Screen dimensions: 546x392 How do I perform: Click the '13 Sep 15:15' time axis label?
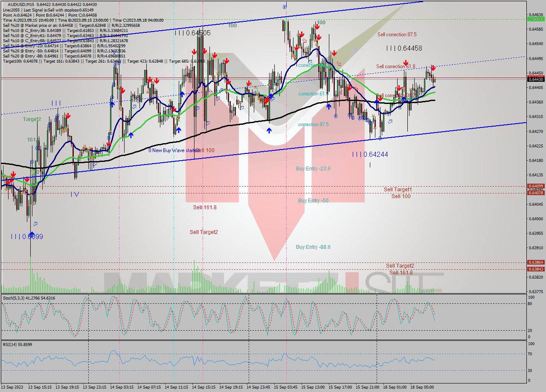(40, 387)
